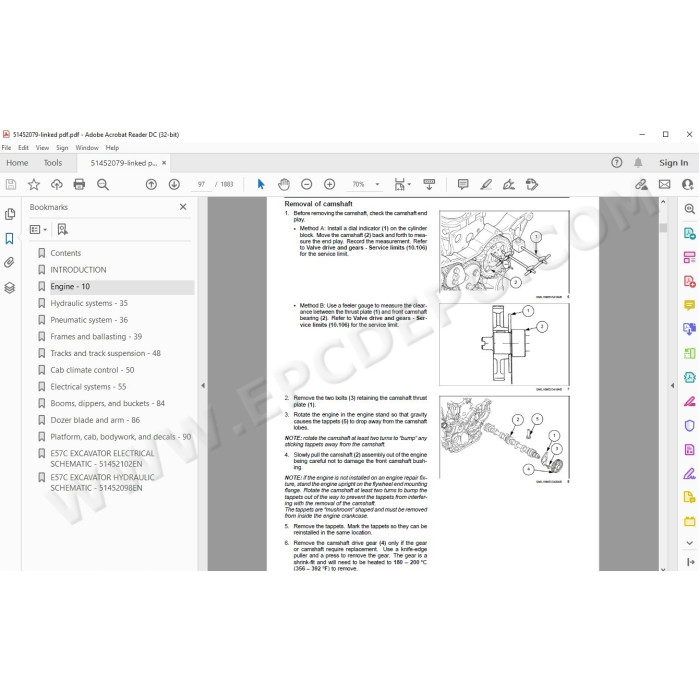Close the Bookmarks panel
The image size is (700, 700).
click(183, 207)
